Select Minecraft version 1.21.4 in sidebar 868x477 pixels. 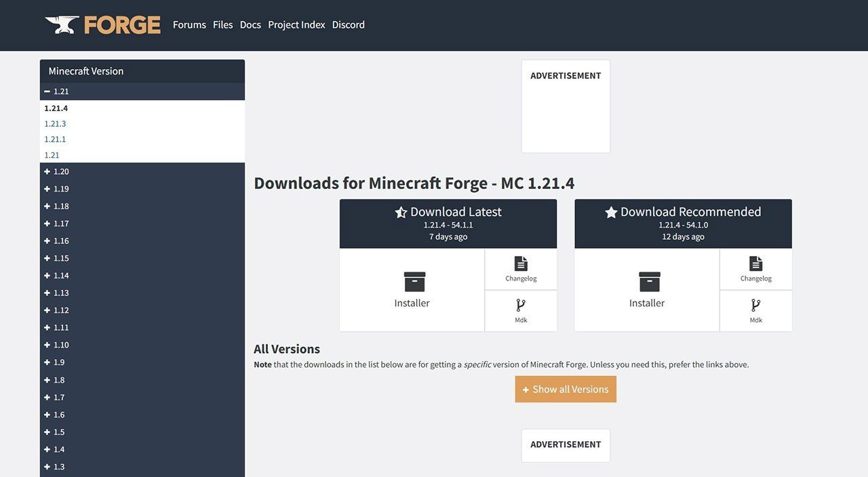point(56,108)
